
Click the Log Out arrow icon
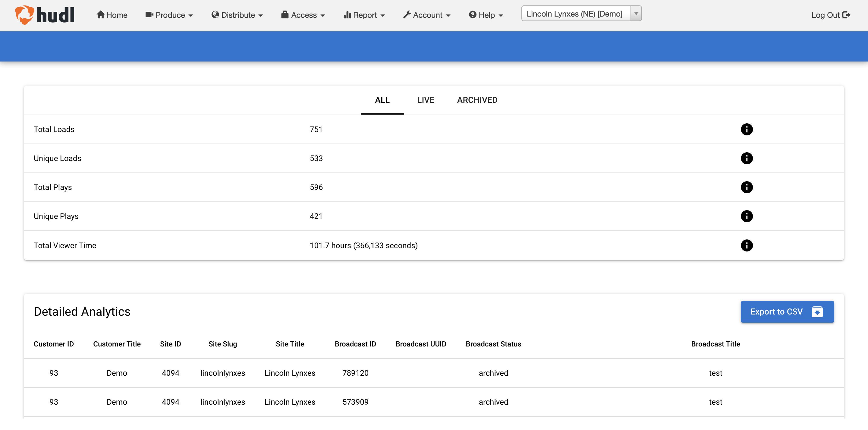pos(846,15)
